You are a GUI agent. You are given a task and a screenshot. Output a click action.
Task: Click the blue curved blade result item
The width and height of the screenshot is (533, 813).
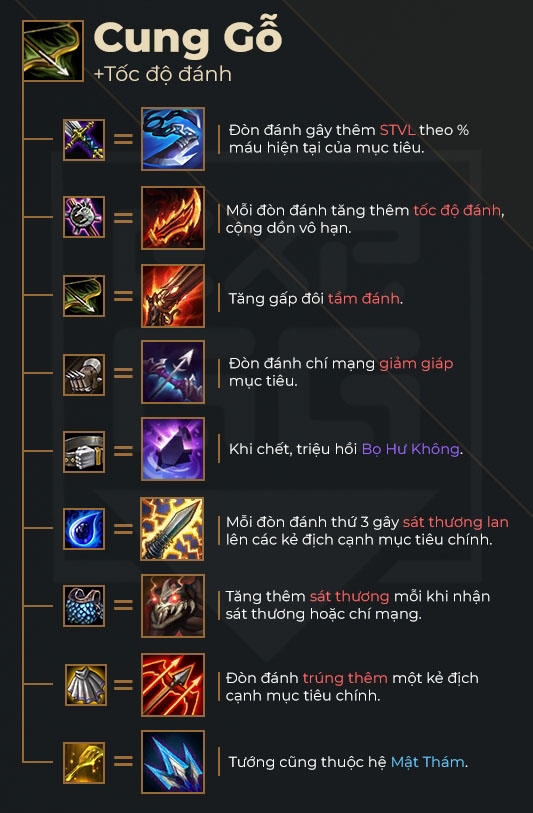click(173, 139)
